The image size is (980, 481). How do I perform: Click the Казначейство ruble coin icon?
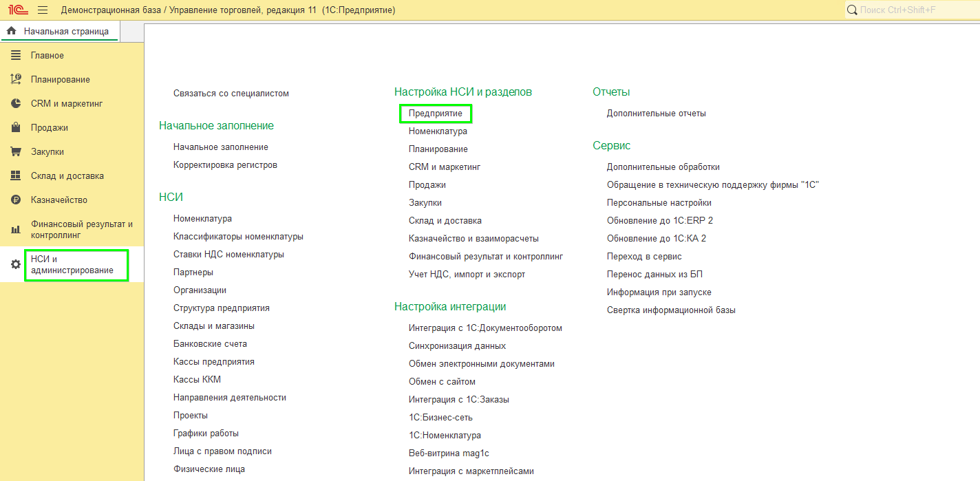coord(16,200)
